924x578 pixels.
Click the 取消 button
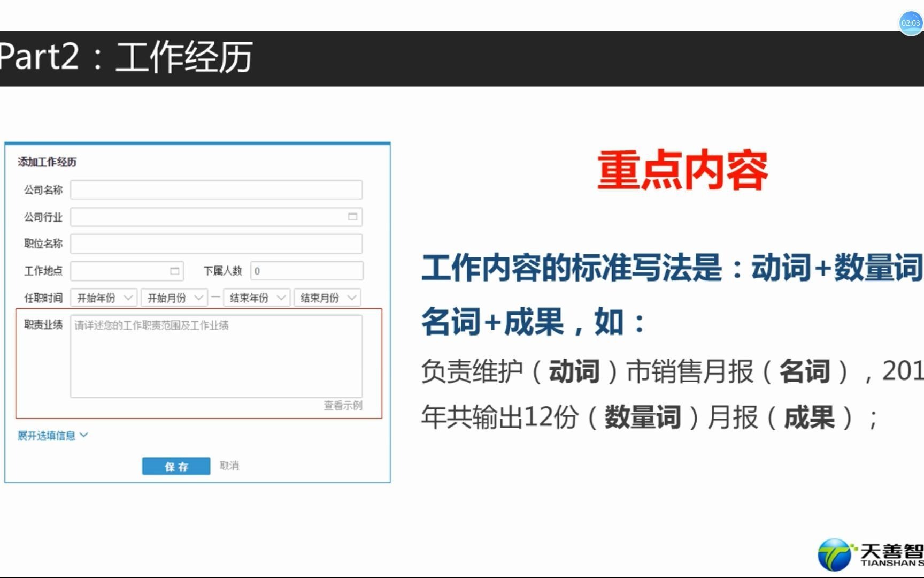pyautogui.click(x=229, y=466)
